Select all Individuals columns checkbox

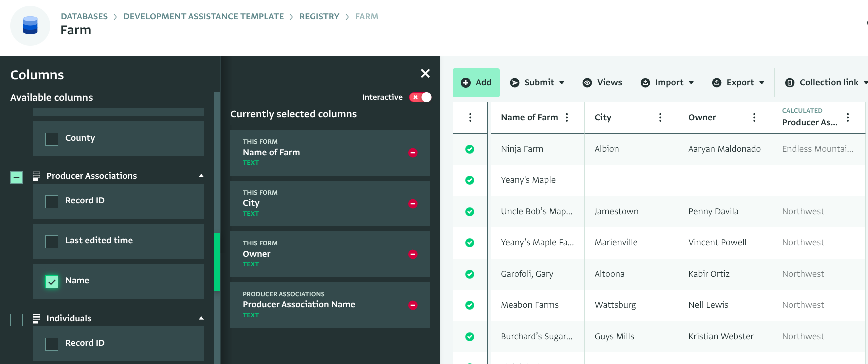17,319
